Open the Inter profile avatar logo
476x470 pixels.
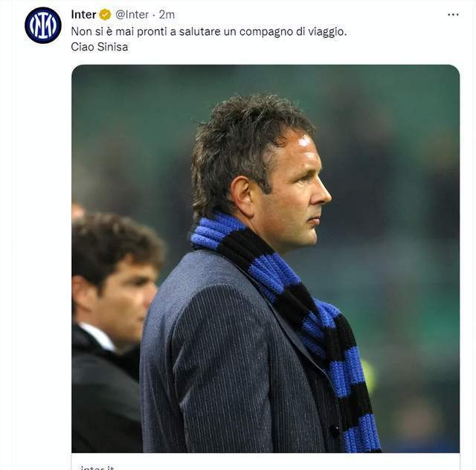click(x=43, y=25)
